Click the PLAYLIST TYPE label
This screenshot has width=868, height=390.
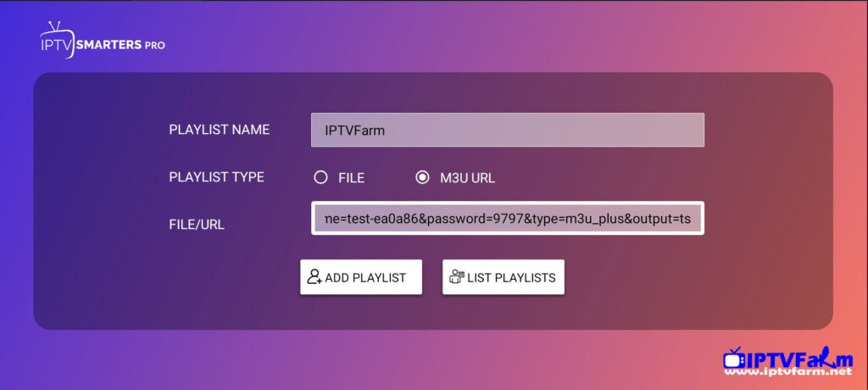tap(216, 177)
